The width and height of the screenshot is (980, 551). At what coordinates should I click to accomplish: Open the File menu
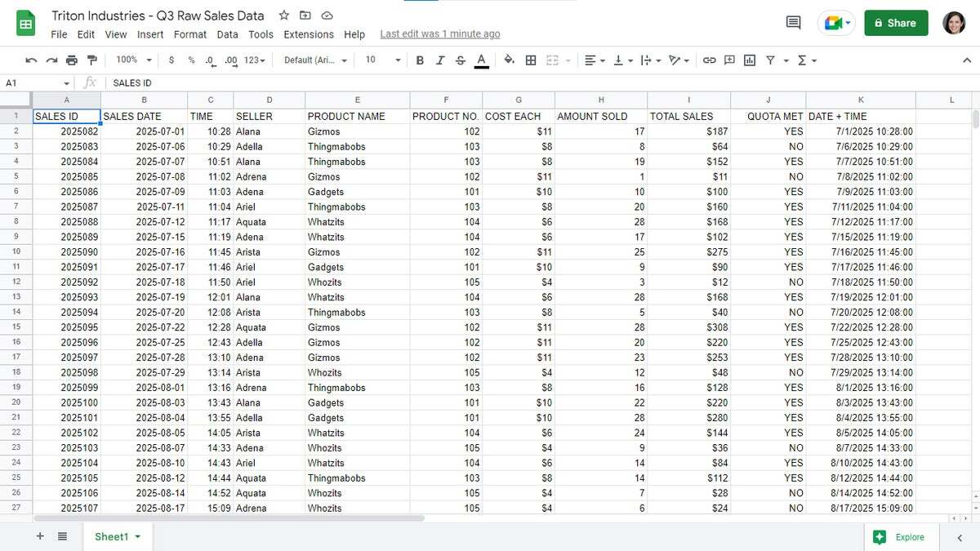click(59, 34)
